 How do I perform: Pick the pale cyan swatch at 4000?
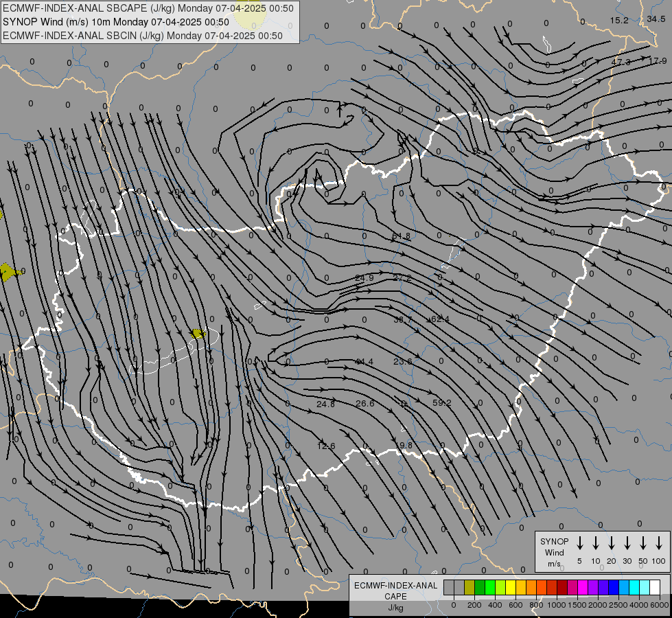pyautogui.click(x=644, y=587)
